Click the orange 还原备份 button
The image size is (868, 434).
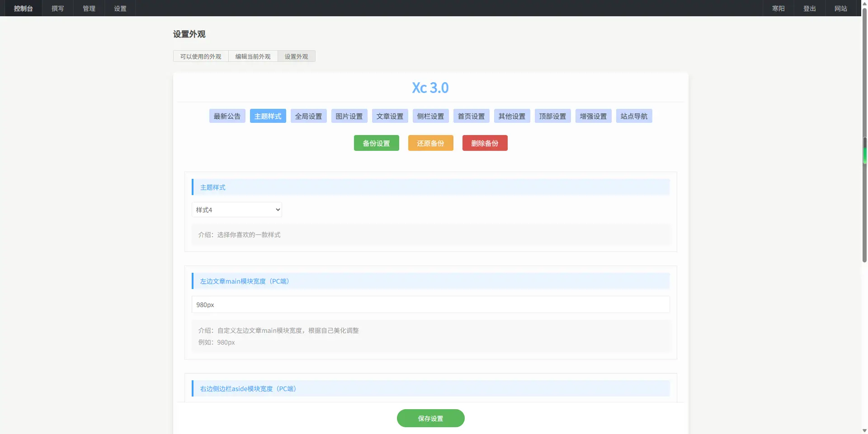(430, 143)
